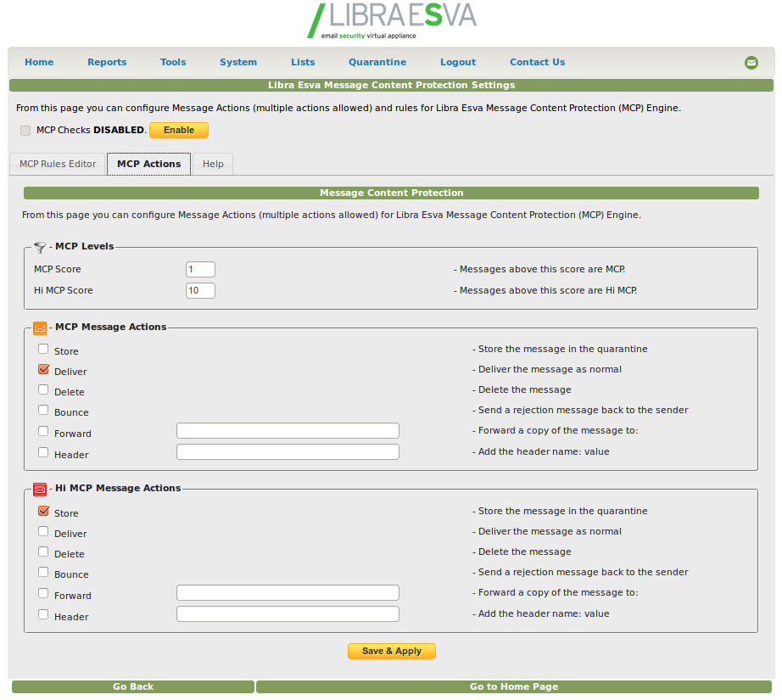782x700 pixels.
Task: Focus the Hi MCP Score input field
Action: point(200,290)
